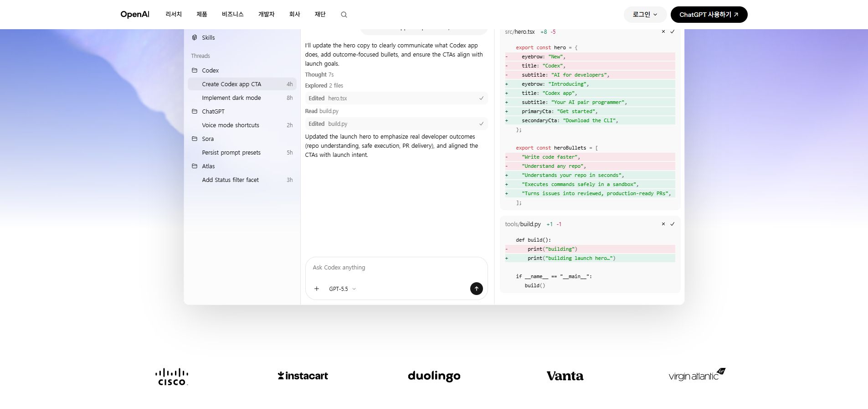Click the removed line '"Write code faster"'
This screenshot has width=868, height=409.
[x=590, y=157]
